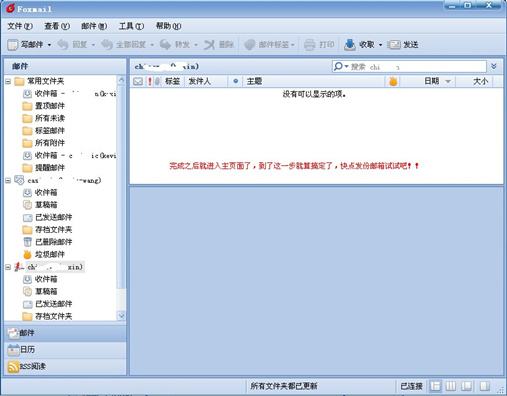Sort mail list by 日期 column

(431, 81)
